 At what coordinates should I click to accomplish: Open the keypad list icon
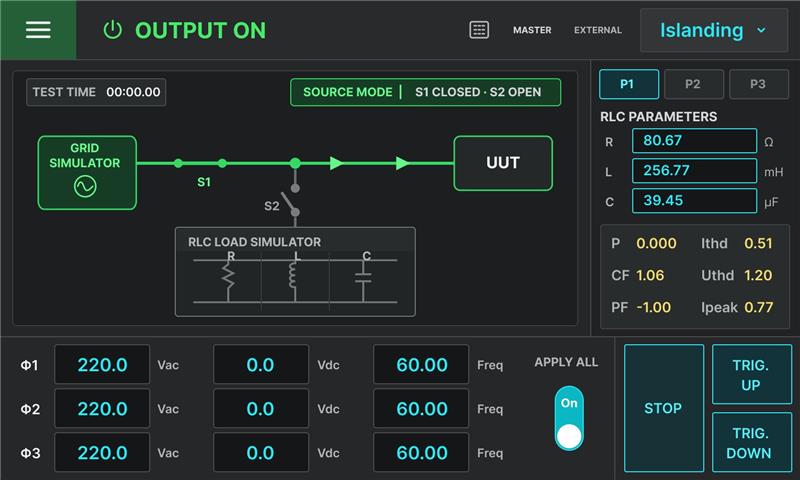point(479,30)
